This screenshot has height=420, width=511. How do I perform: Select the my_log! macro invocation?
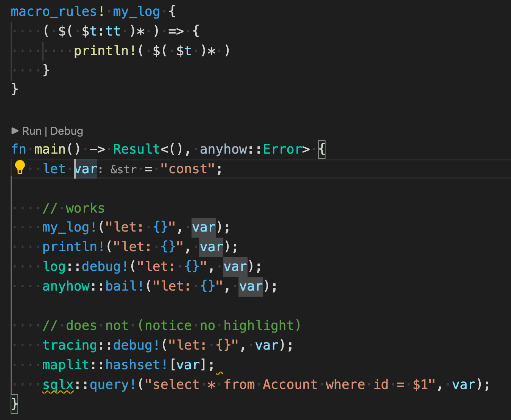67,227
